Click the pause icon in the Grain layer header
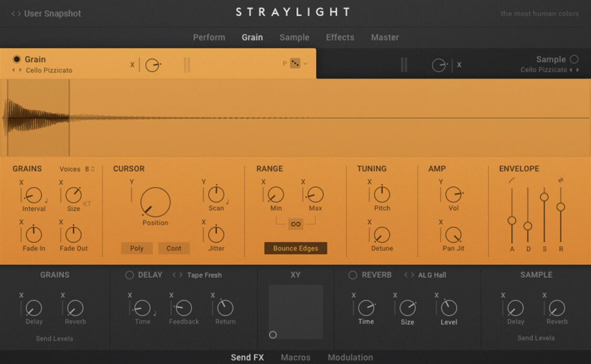The image size is (591, 364). coord(187,64)
